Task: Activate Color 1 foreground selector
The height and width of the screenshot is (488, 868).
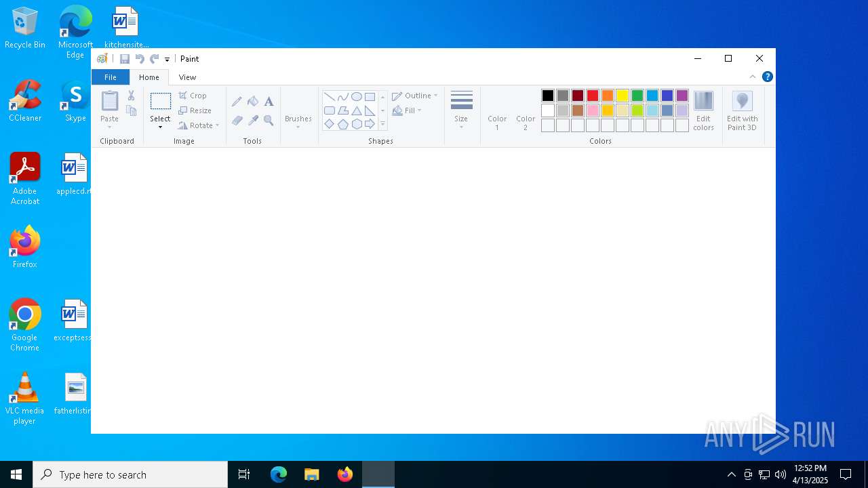Action: (497, 111)
